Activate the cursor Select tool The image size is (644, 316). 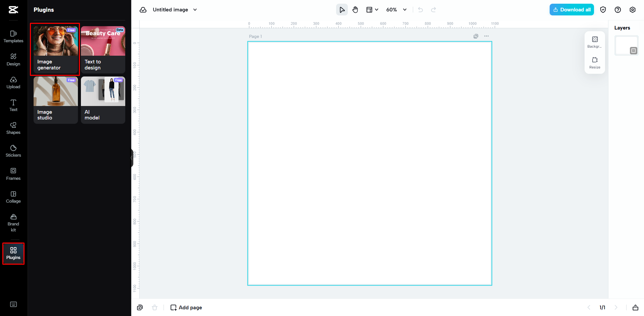[342, 9]
